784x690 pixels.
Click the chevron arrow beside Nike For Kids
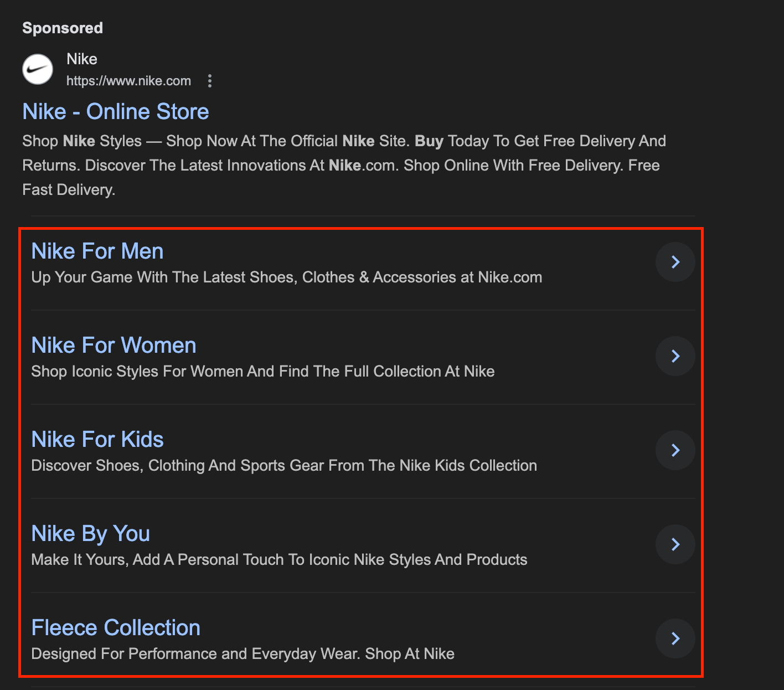click(x=675, y=450)
